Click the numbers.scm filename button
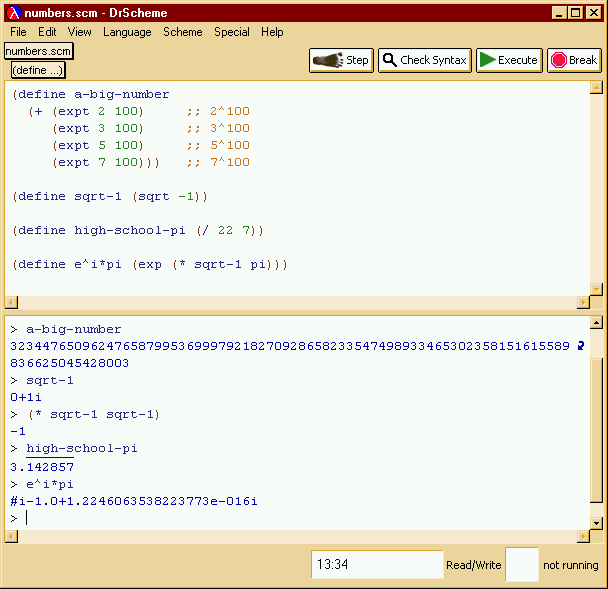 (38, 51)
